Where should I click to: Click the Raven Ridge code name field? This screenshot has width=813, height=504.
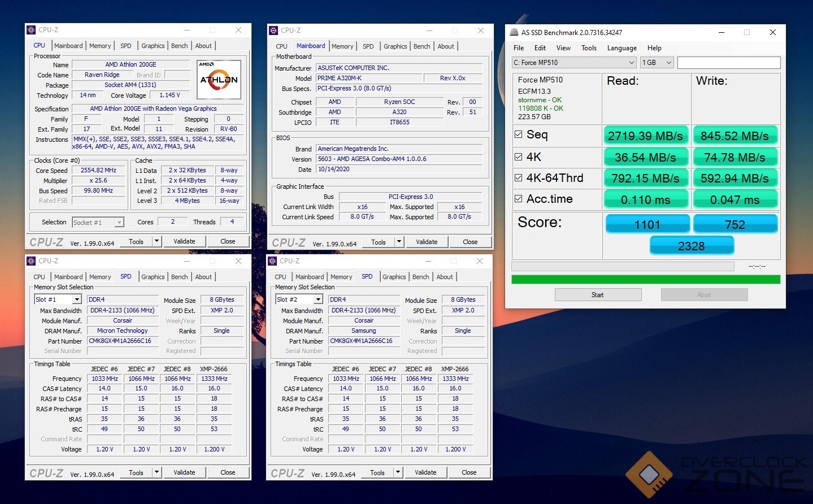pyautogui.click(x=102, y=75)
